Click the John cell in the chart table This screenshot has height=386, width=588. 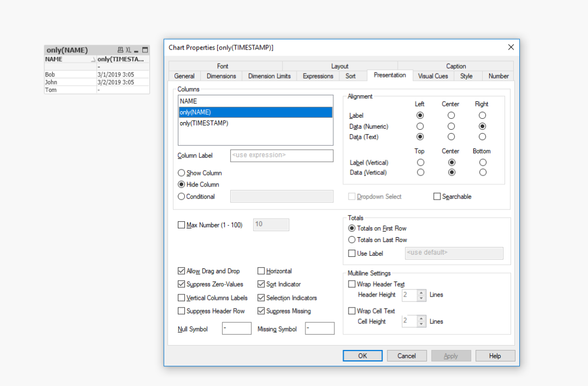70,82
